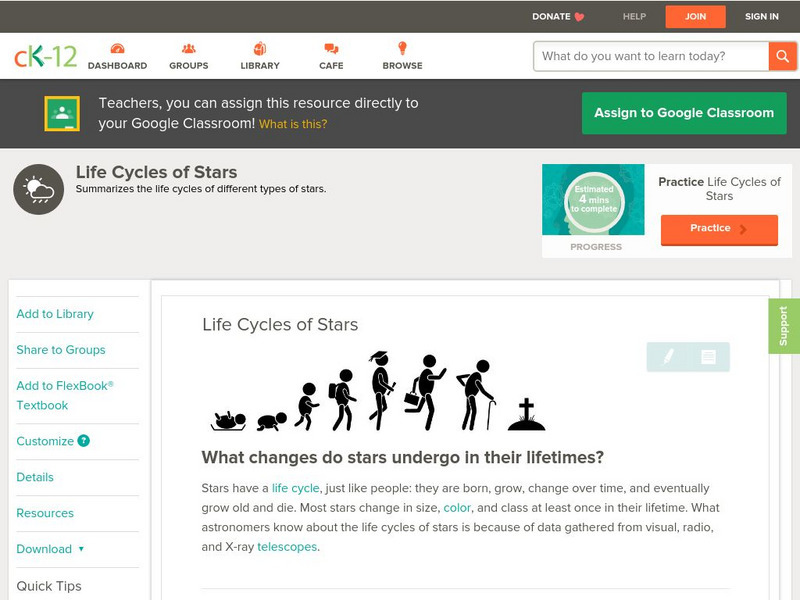Image resolution: width=800 pixels, height=600 pixels.
Task: Click the Browse lightbulb icon
Action: [x=402, y=49]
